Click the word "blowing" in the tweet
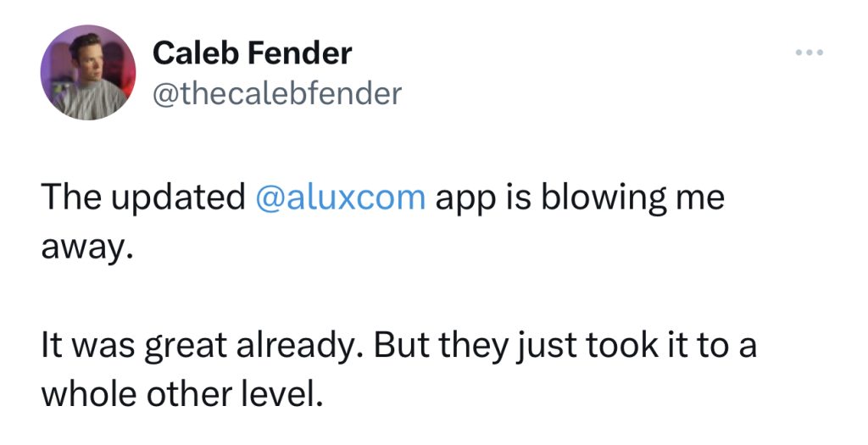Viewport: 868px width, 445px height. click(614, 197)
